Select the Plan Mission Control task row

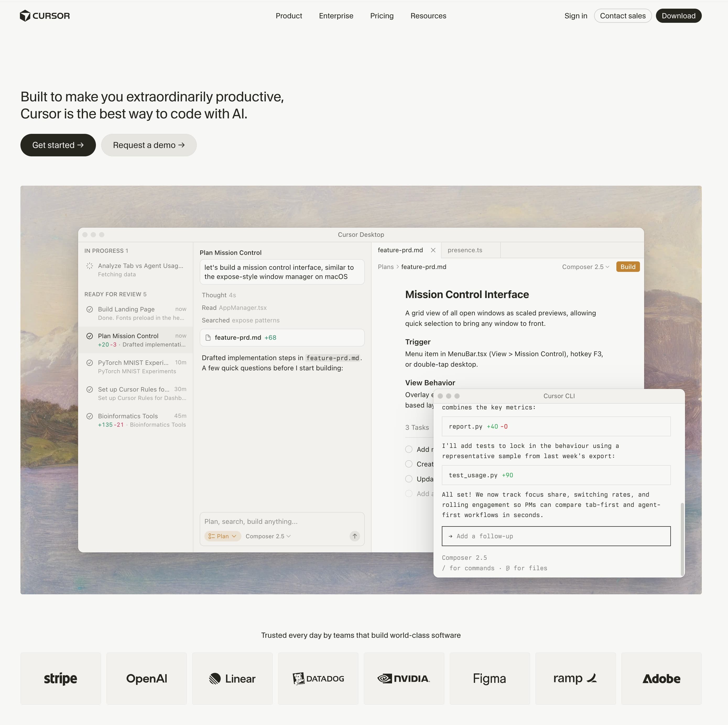pyautogui.click(x=136, y=340)
